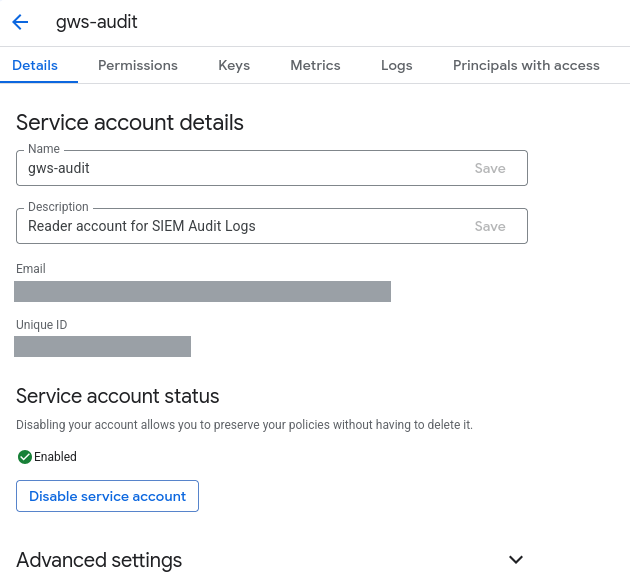Click the Unique ID field label
This screenshot has width=630, height=583.
pos(41,325)
